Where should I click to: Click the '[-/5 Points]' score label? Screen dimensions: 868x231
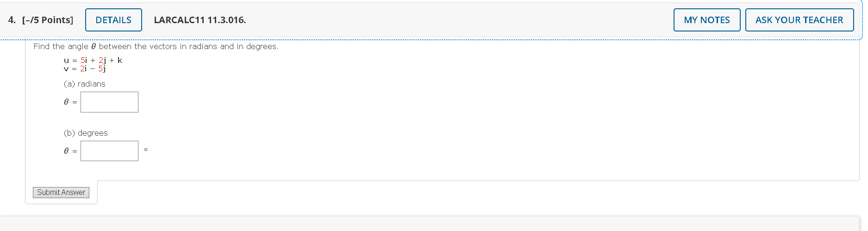tap(48, 20)
